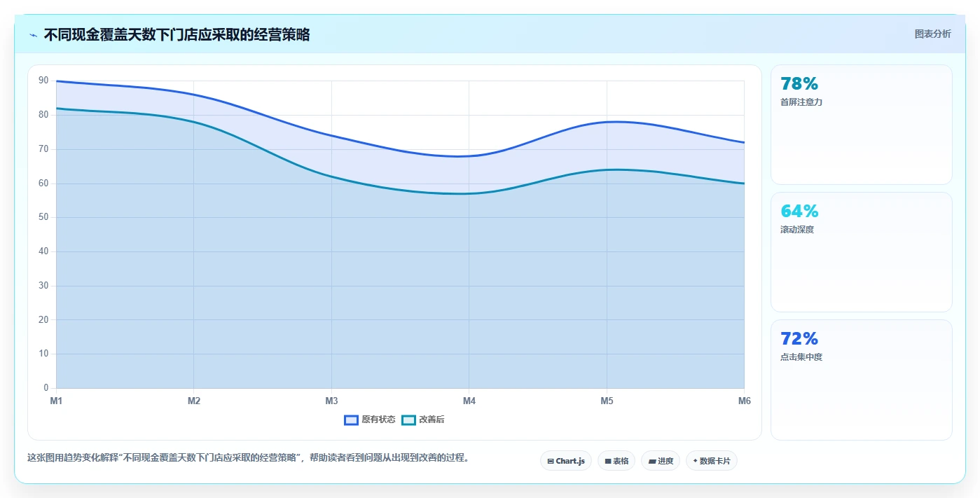Image resolution: width=980 pixels, height=498 pixels.
Task: Click the 点击集中度 label
Action: [801, 357]
